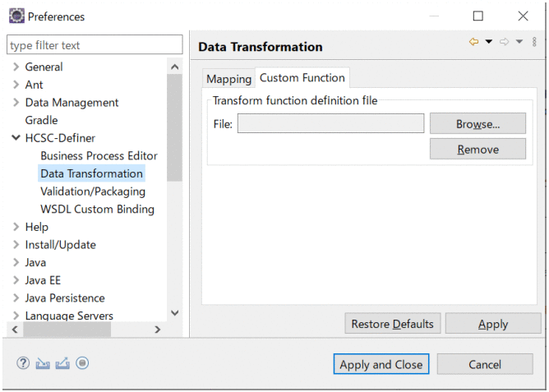Click the Remove button
This screenshot has width=549, height=392.
click(x=477, y=149)
